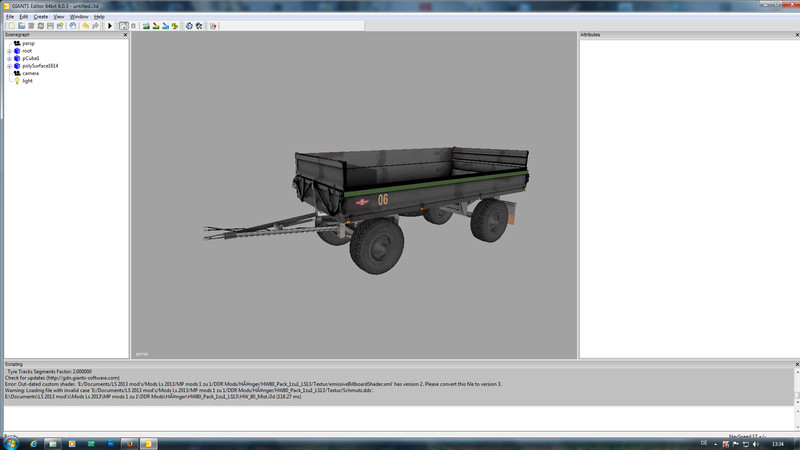This screenshot has width=800, height=450.
Task: Click the red record toolbar icon
Action: pos(213,26)
